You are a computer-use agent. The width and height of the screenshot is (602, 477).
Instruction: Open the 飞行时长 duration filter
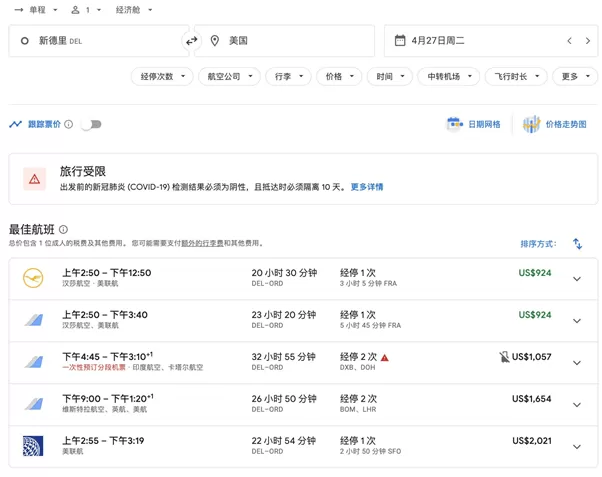(516, 76)
